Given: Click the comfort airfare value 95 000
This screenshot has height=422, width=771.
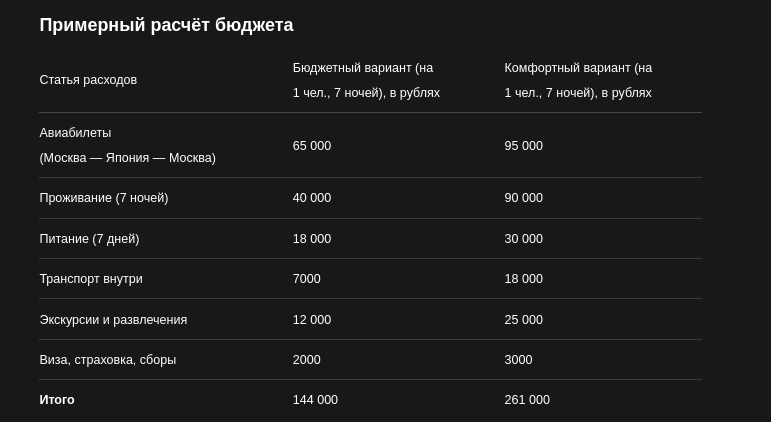Looking at the screenshot, I should click(x=524, y=146).
